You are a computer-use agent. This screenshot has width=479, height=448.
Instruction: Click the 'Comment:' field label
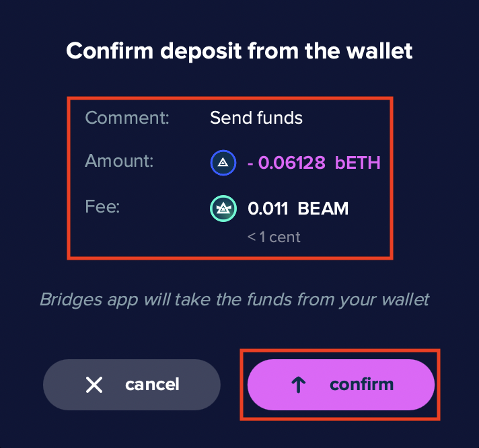click(127, 118)
